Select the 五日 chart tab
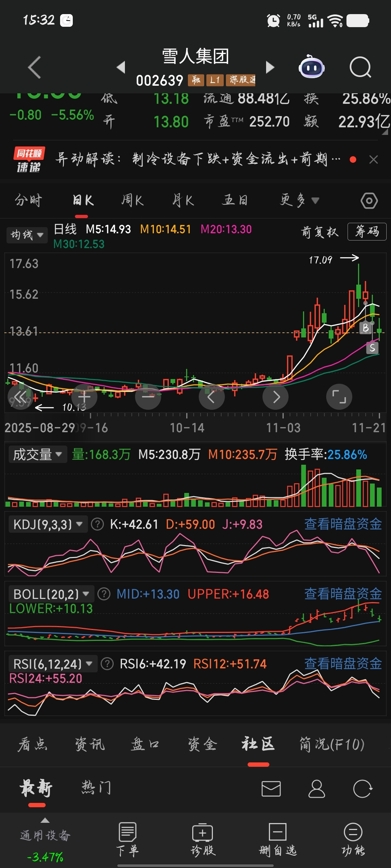This screenshot has height=868, width=391. 235,200
